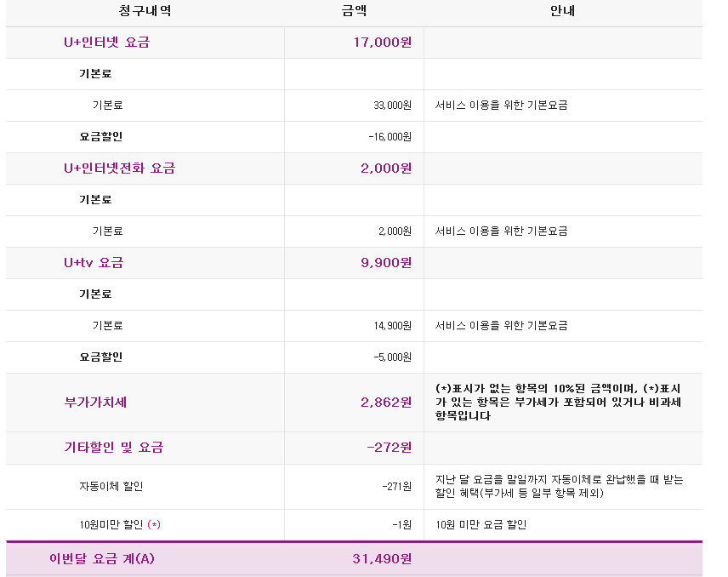Click the auto-transfer discount description text
The height and width of the screenshot is (577, 728).
559,487
